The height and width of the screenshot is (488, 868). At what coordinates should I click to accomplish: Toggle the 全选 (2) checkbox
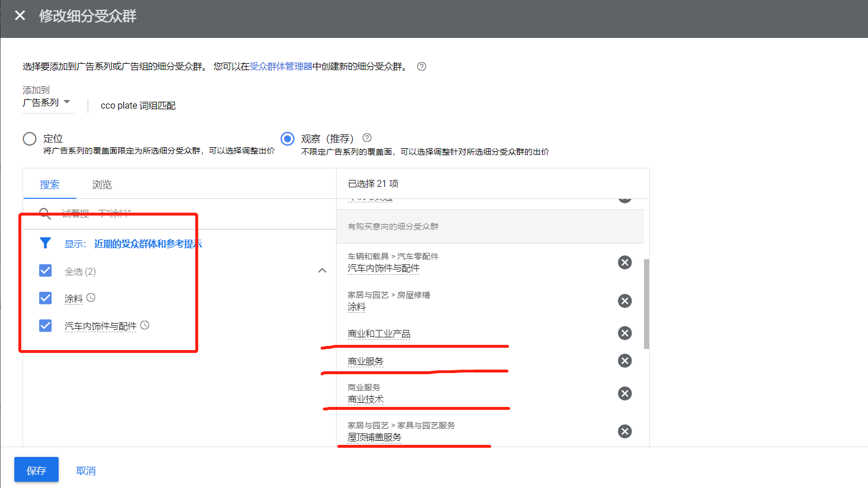[45, 271]
